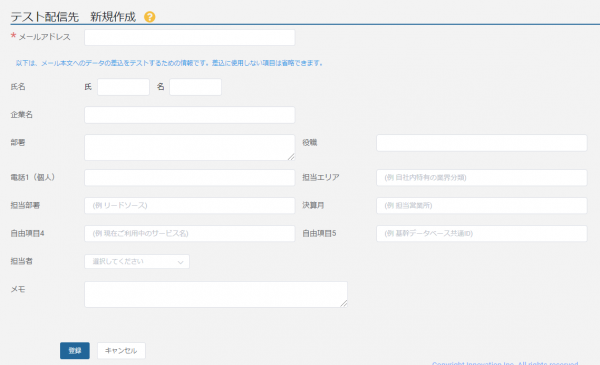
Task: Click the テスト配信先 新規作成 heading
Action: click(x=73, y=17)
